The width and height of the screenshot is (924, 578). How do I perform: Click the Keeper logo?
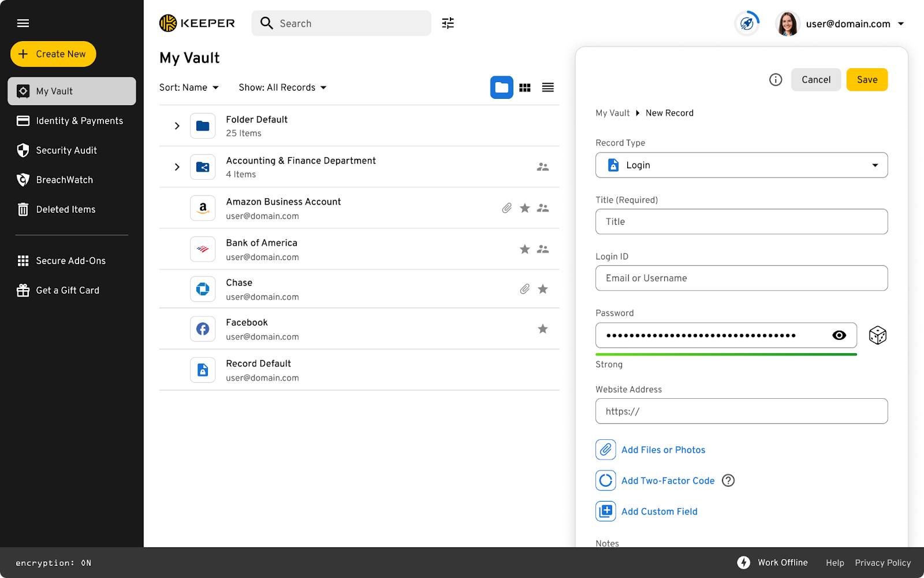click(197, 23)
